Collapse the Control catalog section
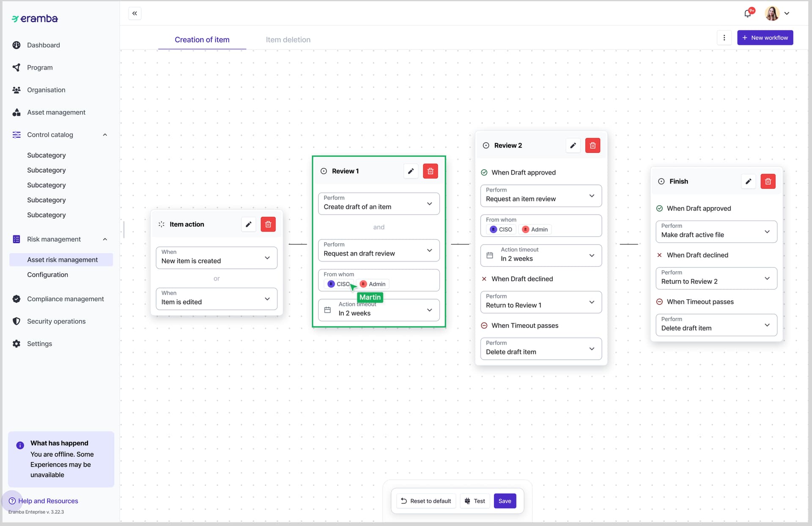The height and width of the screenshot is (526, 812). click(x=105, y=135)
